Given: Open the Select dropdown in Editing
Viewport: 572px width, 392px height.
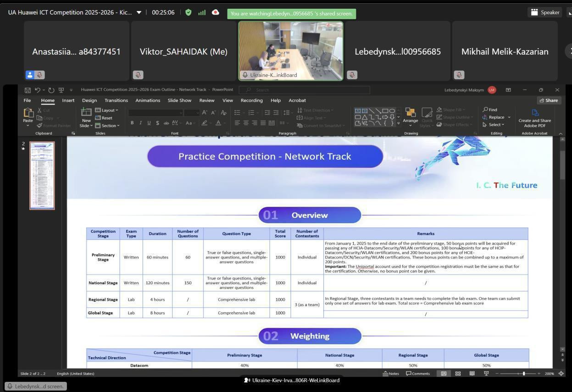Looking at the screenshot, I should (x=494, y=125).
